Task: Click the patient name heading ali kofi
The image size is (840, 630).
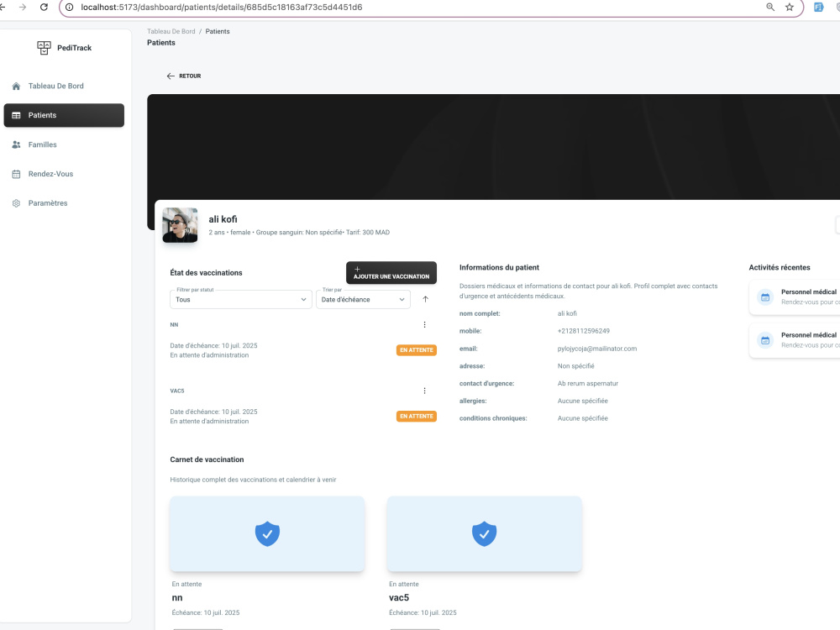Action: 223,219
